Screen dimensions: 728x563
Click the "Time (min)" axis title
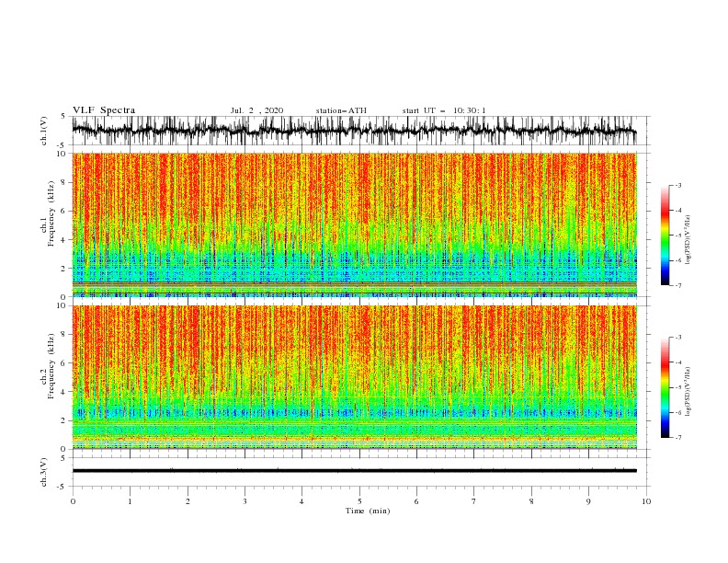[368, 511]
